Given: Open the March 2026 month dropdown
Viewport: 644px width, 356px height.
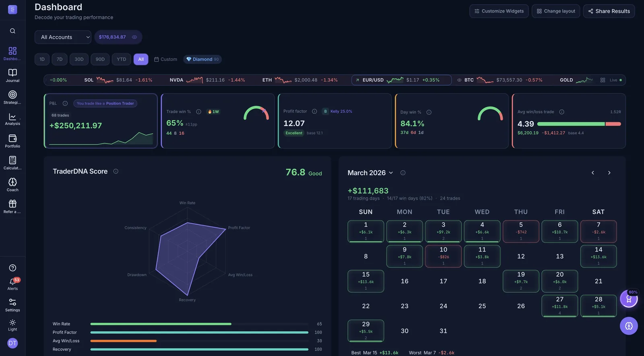Looking at the screenshot, I should coord(370,173).
